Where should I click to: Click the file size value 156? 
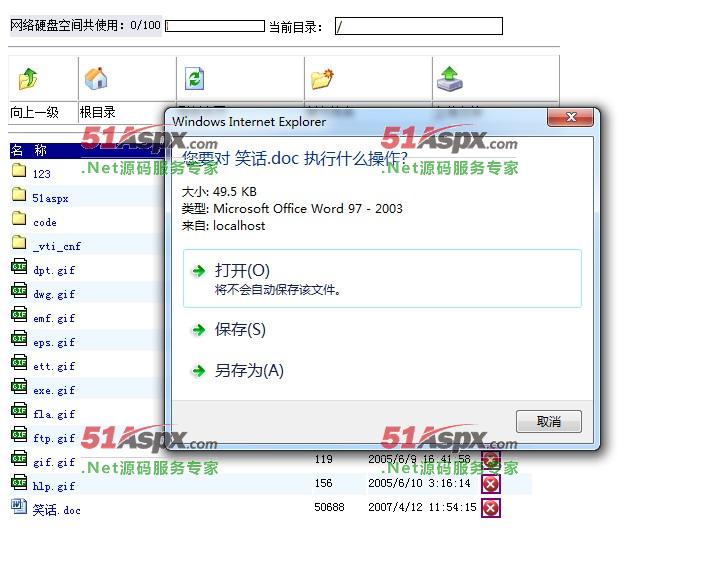coord(323,483)
